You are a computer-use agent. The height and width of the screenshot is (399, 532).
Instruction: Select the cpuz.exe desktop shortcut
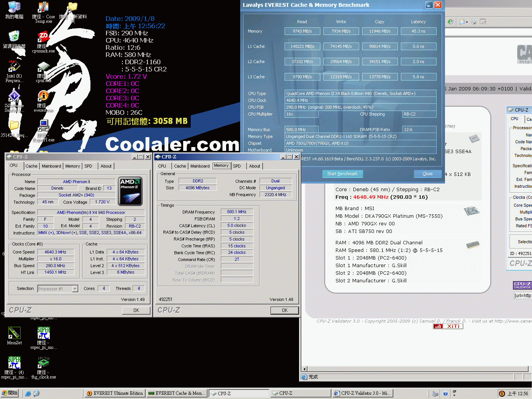[43, 72]
